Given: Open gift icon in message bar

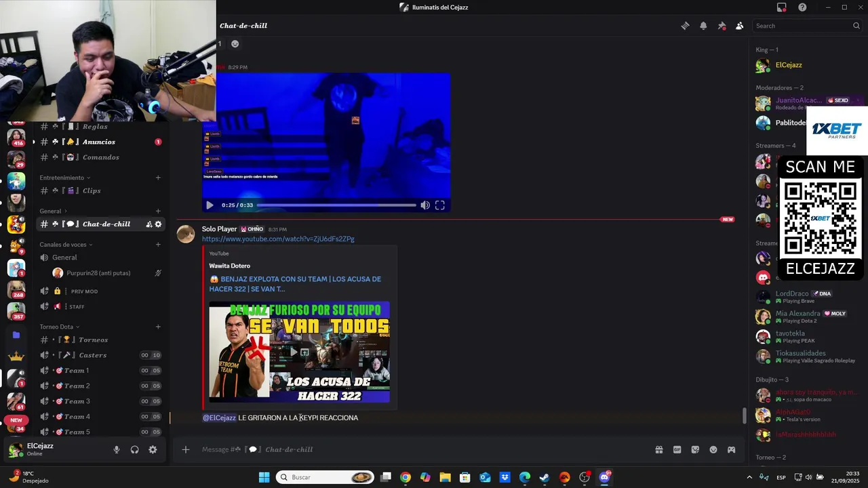Looking at the screenshot, I should pos(658,449).
